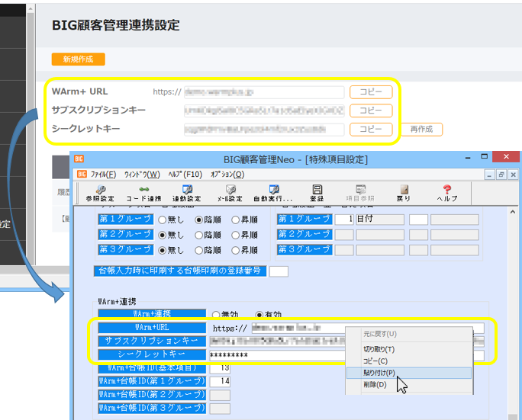Click the WArm+台帳ID(第2グループ) empty field

click(x=220, y=396)
